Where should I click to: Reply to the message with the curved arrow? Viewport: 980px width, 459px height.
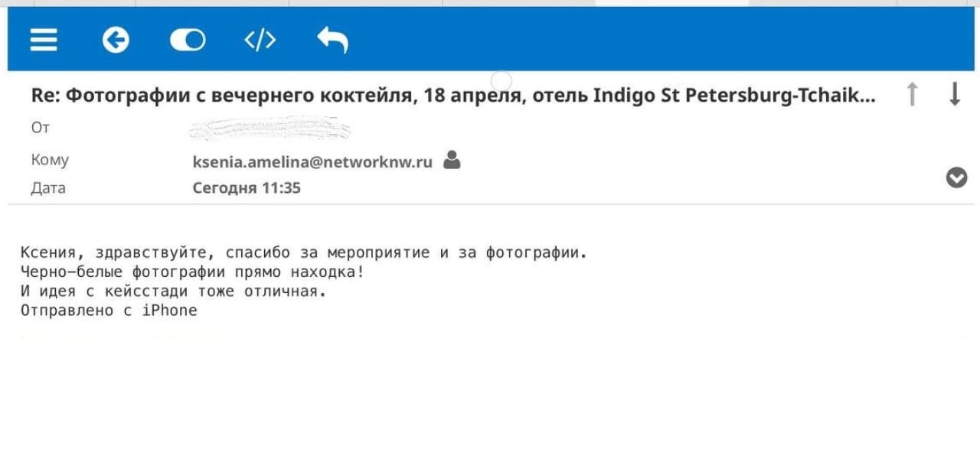click(332, 39)
